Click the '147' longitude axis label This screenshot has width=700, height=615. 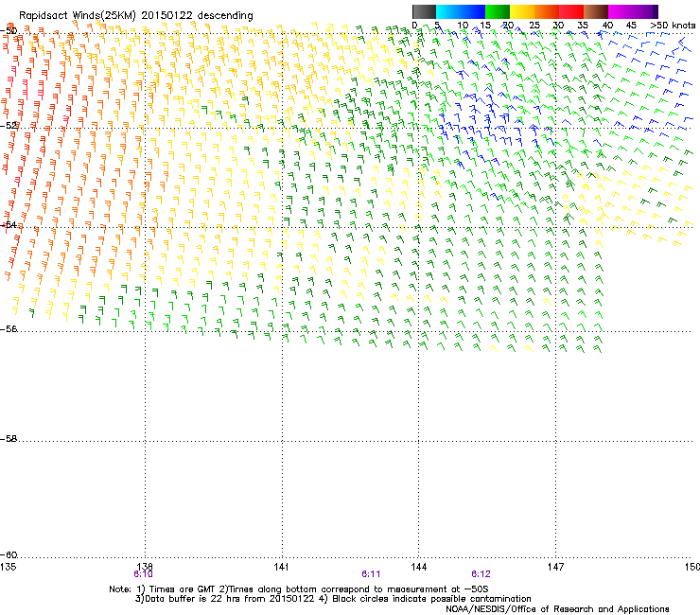coord(555,567)
